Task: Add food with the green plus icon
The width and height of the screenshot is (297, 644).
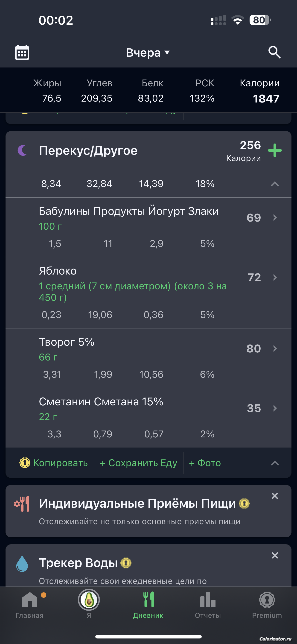Action: click(274, 150)
